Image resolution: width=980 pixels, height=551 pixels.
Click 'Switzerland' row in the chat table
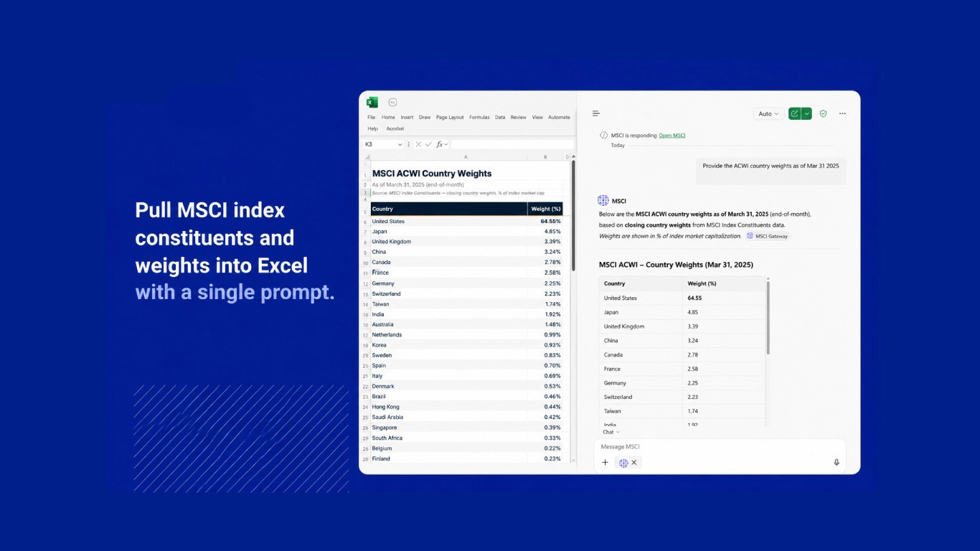pyautogui.click(x=682, y=397)
